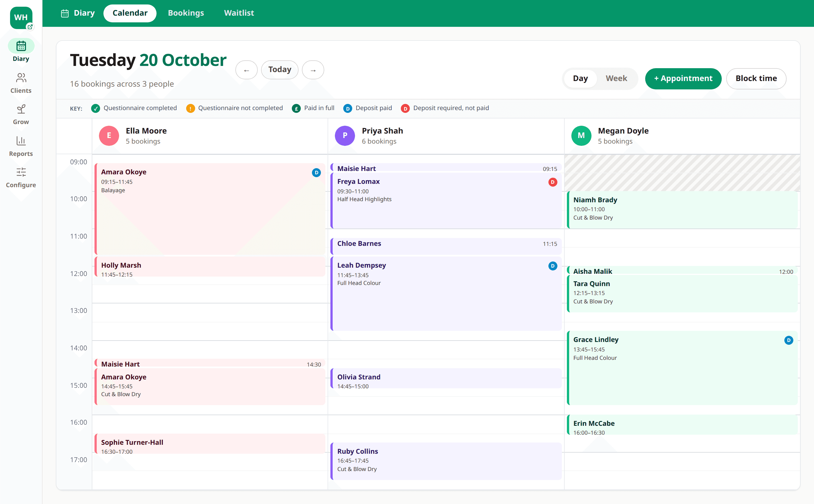This screenshot has height=504, width=814.
Task: Open the Configure sidebar section
Action: tap(21, 178)
